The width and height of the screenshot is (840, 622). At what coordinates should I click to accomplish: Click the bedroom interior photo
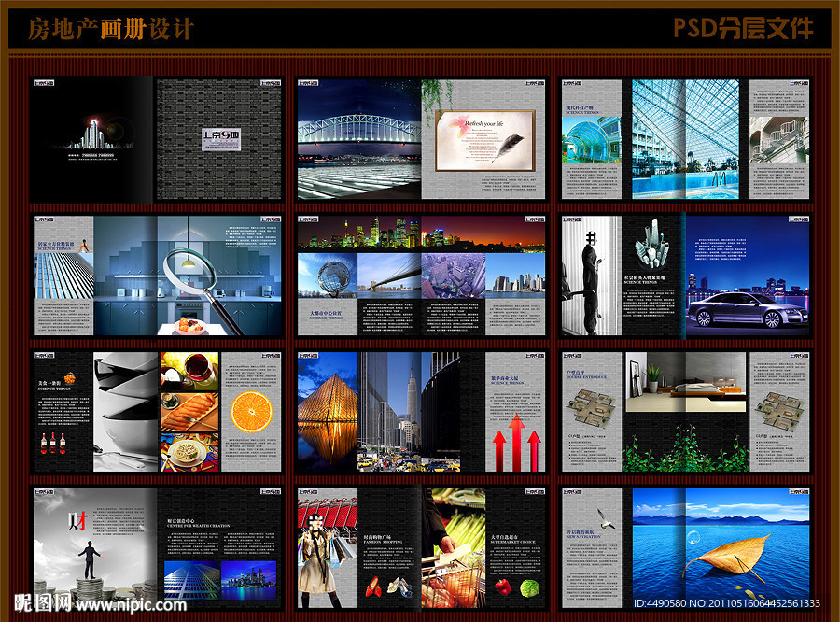(x=686, y=382)
